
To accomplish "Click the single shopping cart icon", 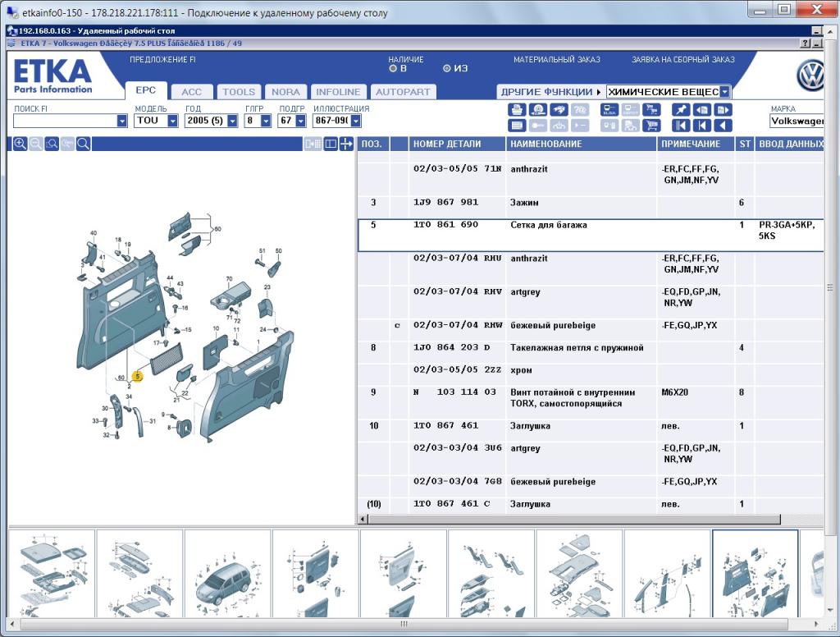I will [652, 126].
